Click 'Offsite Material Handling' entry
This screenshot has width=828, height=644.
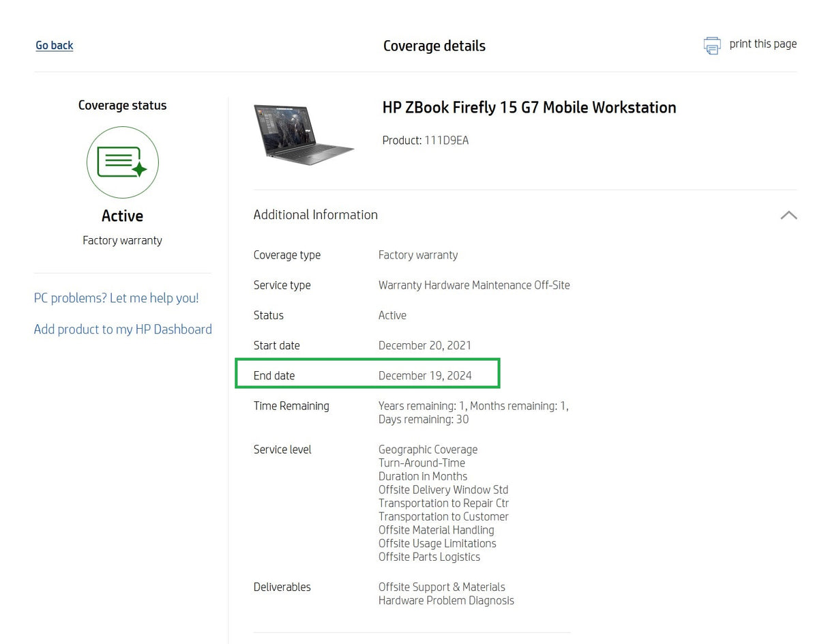437,530
